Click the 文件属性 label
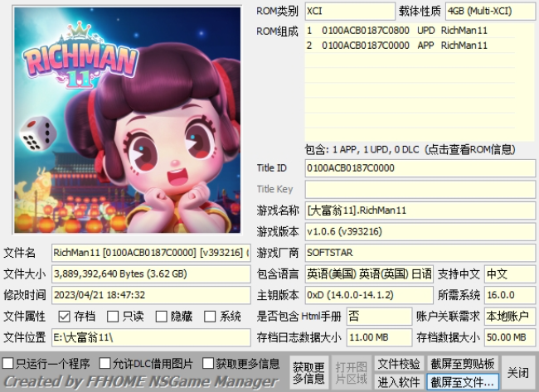 point(24,317)
